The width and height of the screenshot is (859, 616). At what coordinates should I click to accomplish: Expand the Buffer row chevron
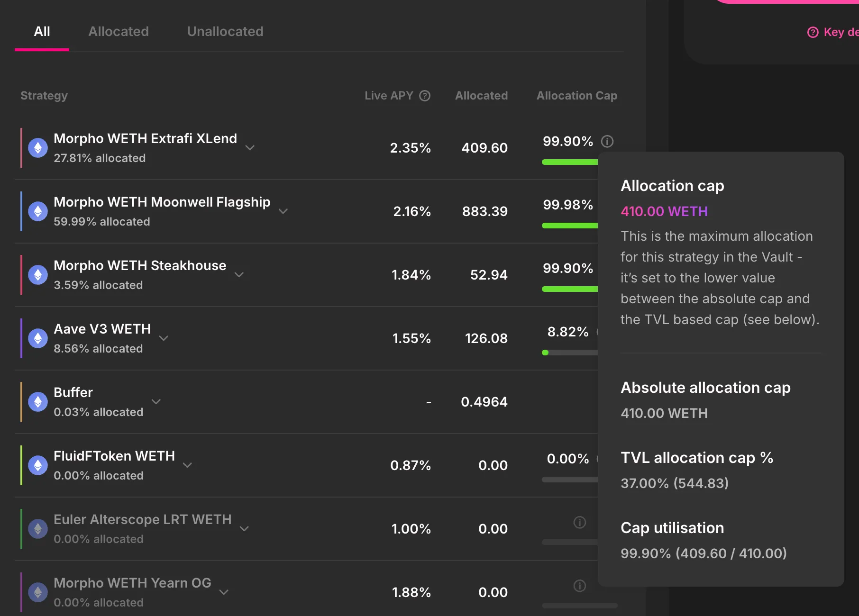(156, 402)
